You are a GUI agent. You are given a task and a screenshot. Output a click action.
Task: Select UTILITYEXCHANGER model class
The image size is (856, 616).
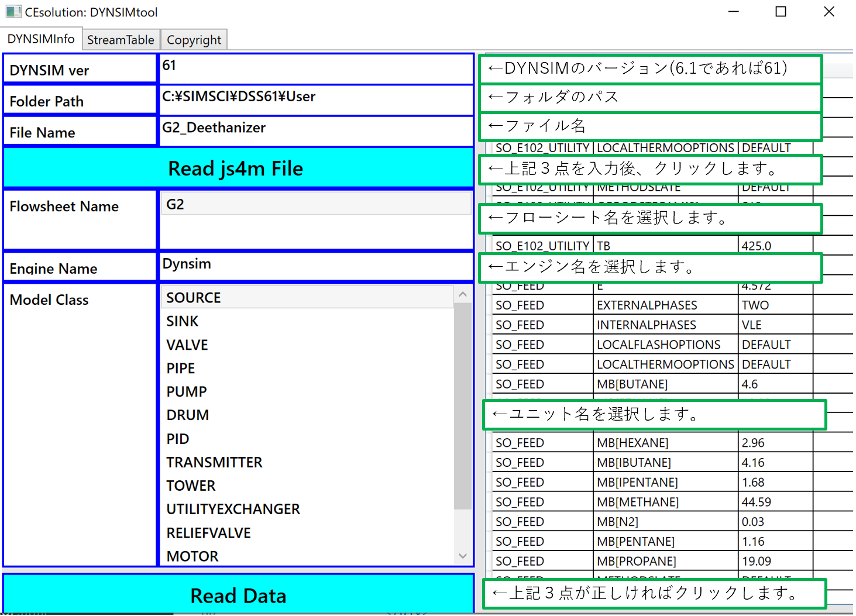tap(308, 509)
